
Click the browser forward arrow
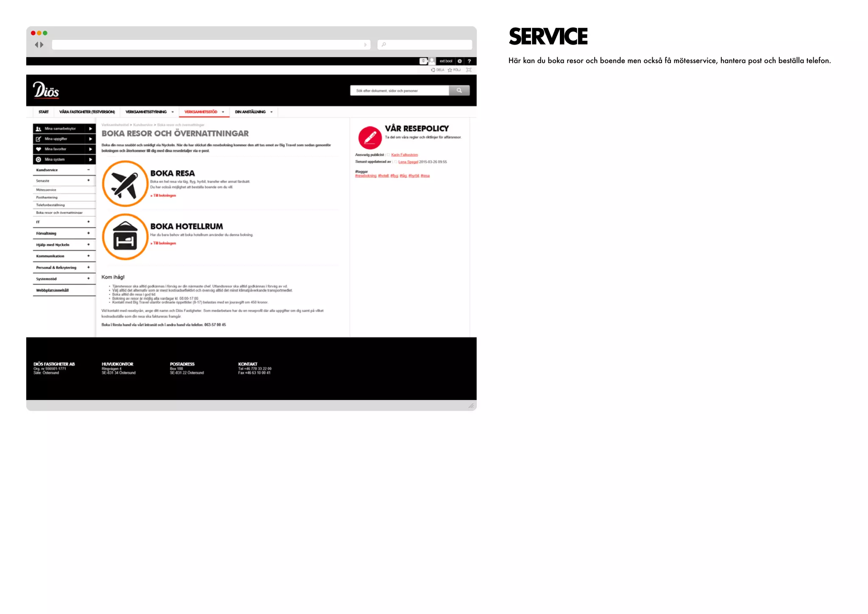[x=42, y=45]
